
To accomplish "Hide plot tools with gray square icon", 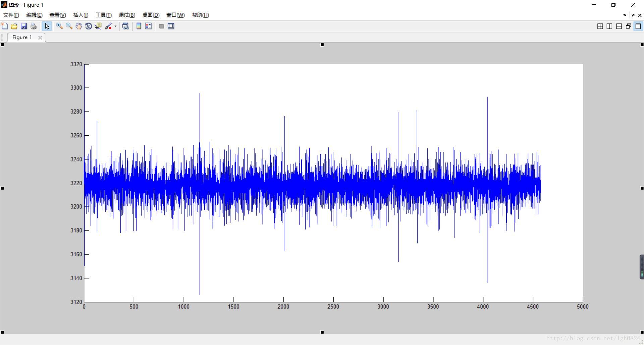I will tap(161, 26).
